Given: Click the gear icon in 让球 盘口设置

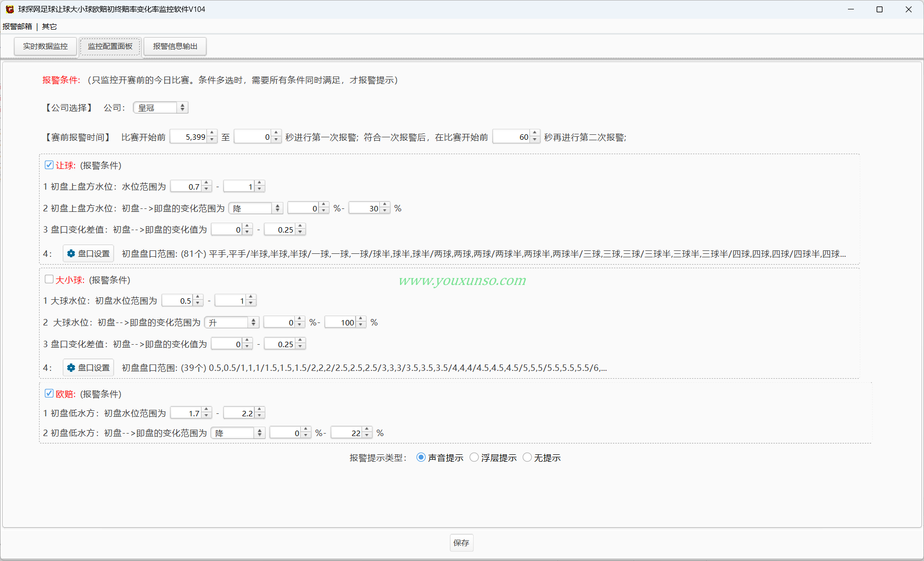Looking at the screenshot, I should [x=71, y=253].
